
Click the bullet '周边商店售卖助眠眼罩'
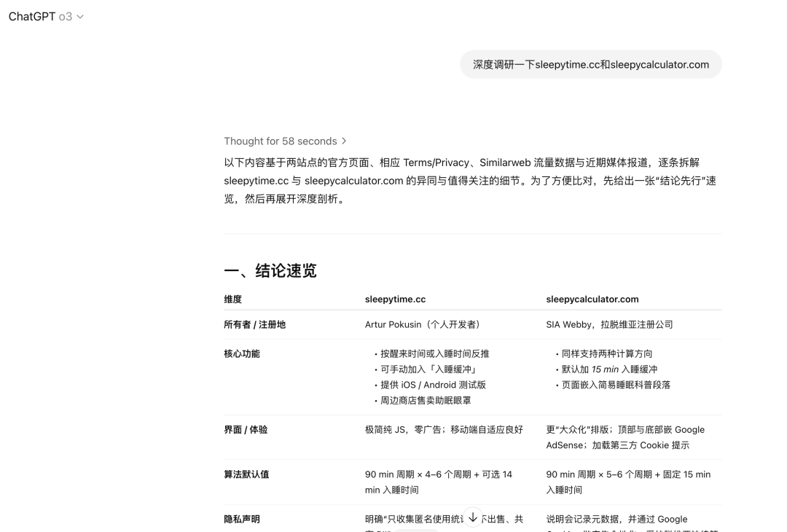(426, 401)
